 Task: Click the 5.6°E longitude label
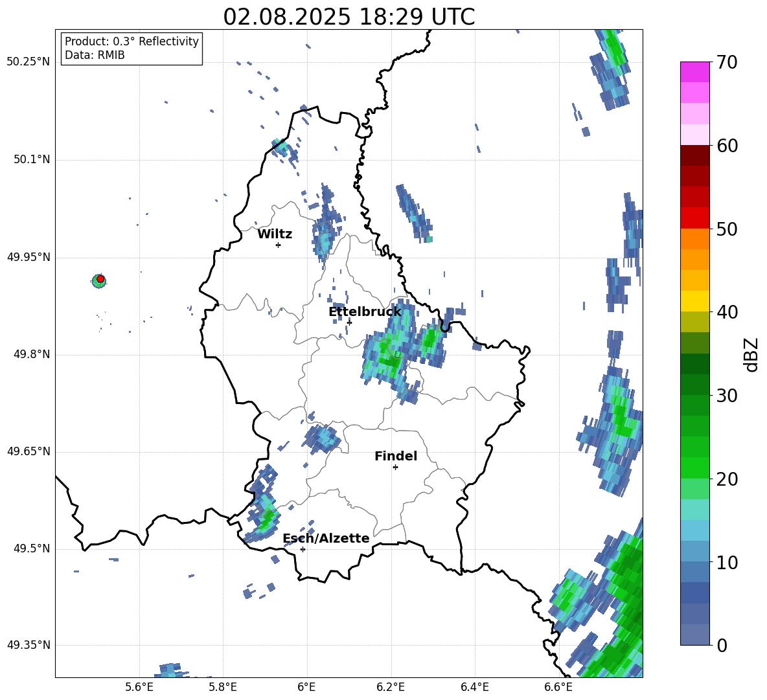coord(139,687)
